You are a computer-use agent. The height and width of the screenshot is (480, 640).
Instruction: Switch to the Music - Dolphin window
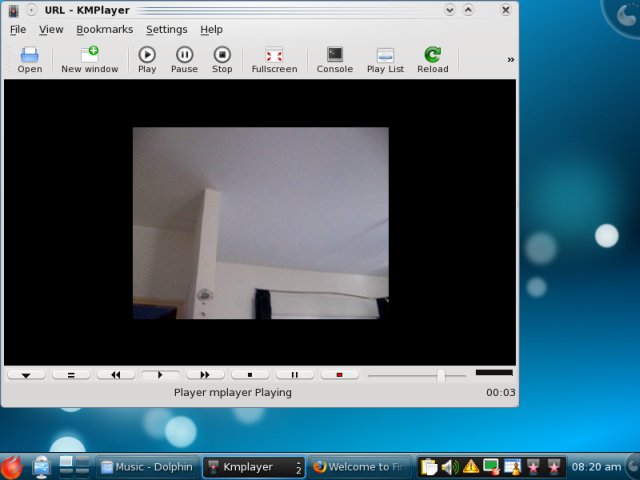coord(147,467)
